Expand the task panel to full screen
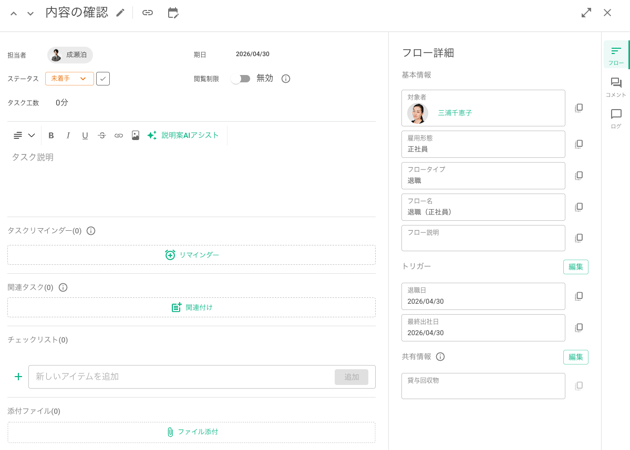The width and height of the screenshot is (630, 450). [x=586, y=13]
